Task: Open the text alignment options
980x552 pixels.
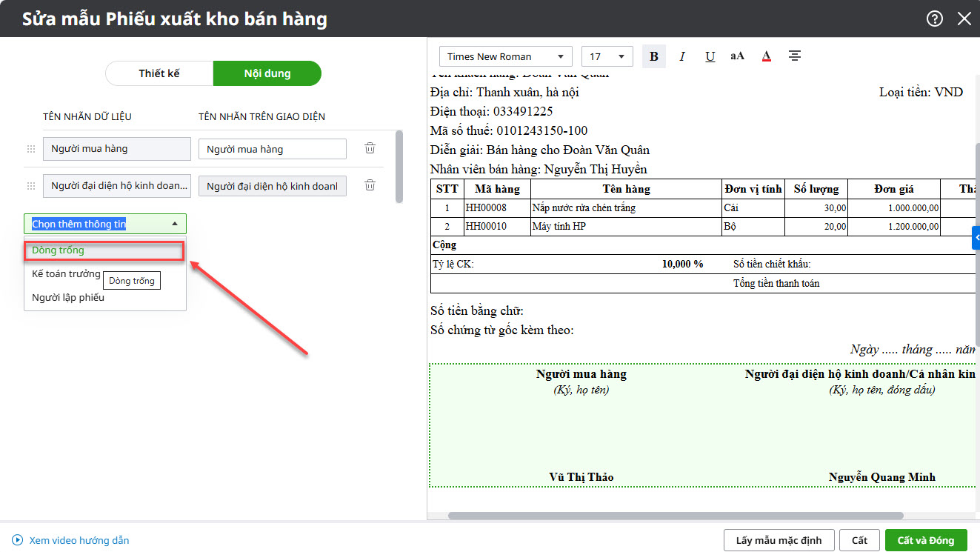Action: pos(795,56)
